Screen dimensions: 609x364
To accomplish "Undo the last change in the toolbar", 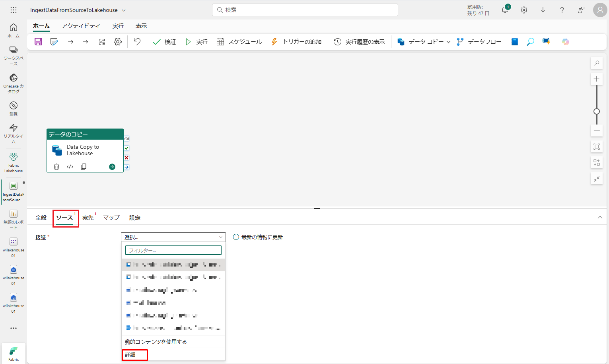I will (137, 42).
